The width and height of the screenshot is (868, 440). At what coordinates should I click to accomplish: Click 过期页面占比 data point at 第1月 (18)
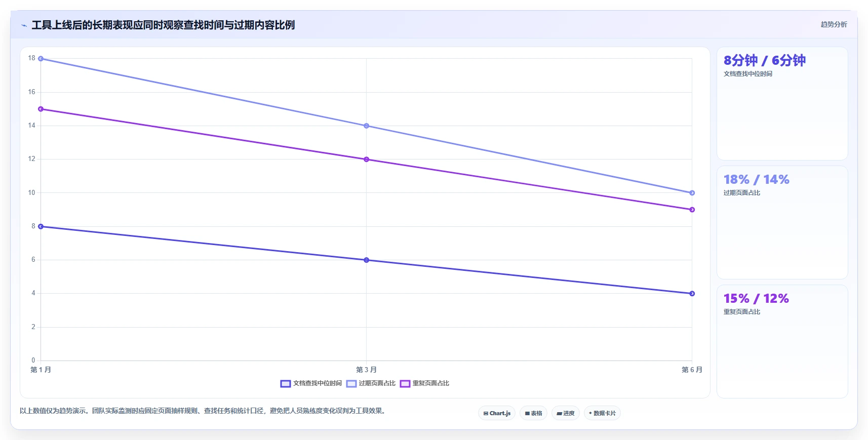tap(41, 59)
